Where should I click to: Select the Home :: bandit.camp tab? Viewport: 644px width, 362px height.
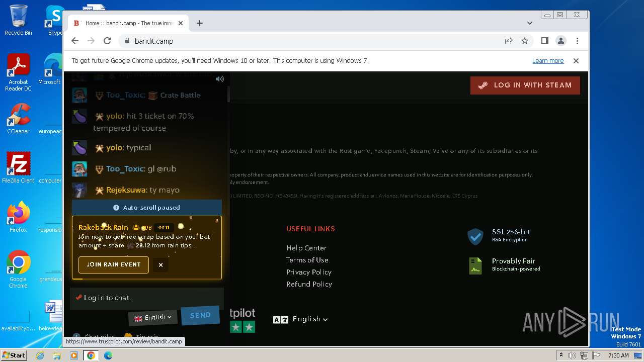coord(128,23)
